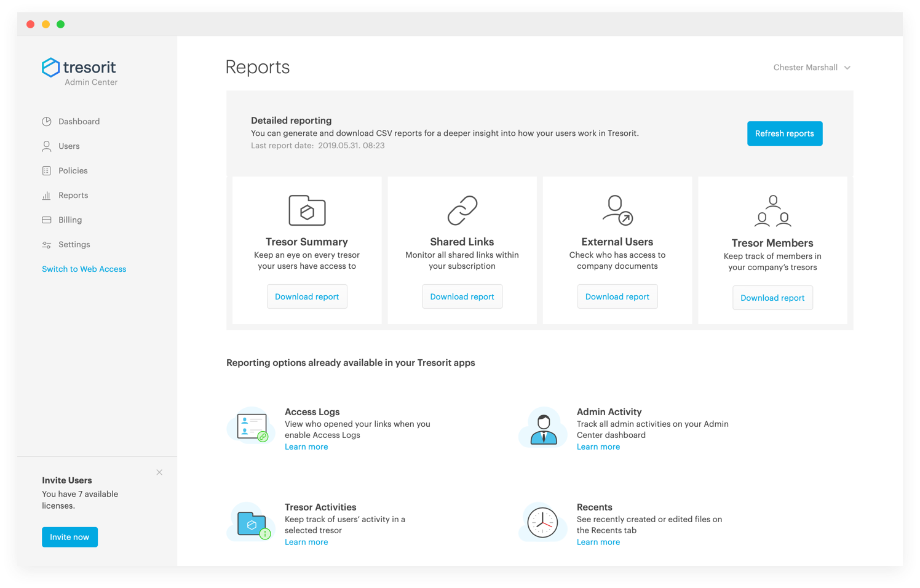The height and width of the screenshot is (588, 920).
Task: Click the Tresor Members card title
Action: [x=773, y=243]
